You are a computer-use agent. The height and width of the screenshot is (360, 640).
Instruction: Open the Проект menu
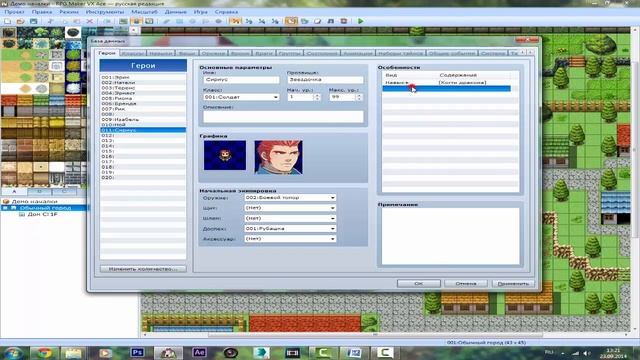(x=14, y=12)
